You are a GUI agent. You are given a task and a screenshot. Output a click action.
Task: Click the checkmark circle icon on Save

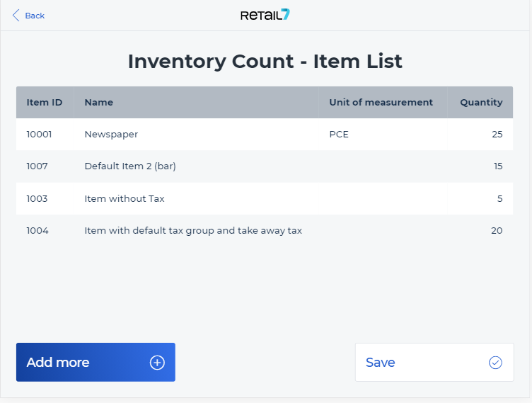[495, 363]
